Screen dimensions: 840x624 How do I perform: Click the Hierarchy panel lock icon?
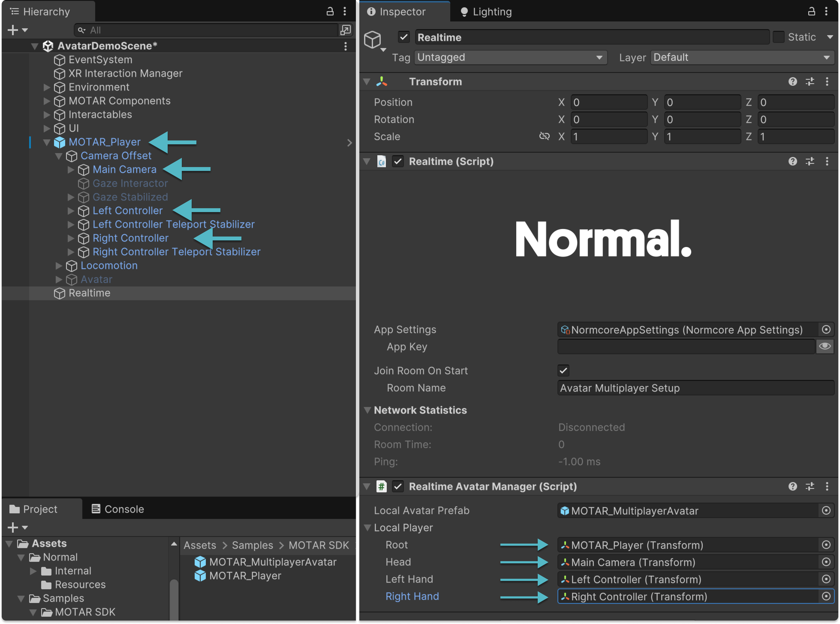(x=330, y=11)
